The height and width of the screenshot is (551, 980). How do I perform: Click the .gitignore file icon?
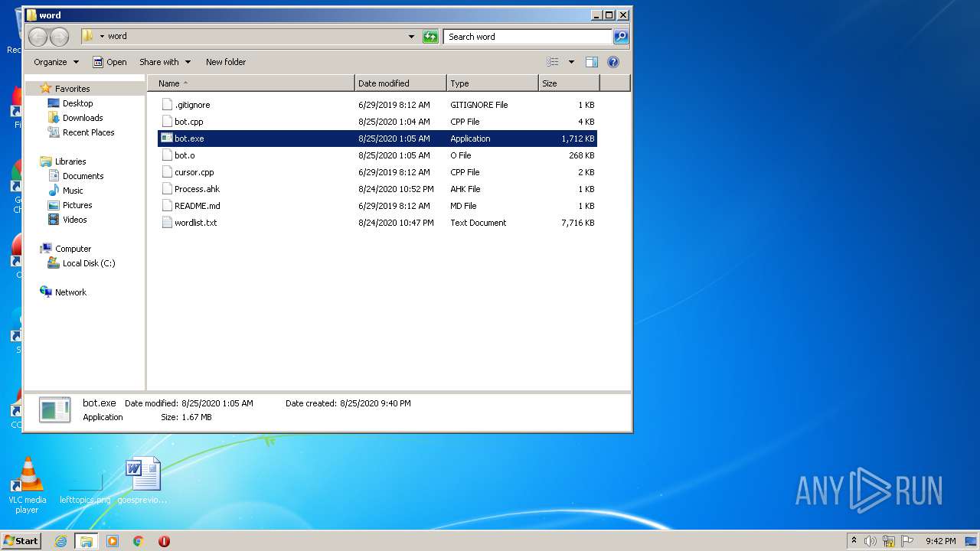(167, 105)
